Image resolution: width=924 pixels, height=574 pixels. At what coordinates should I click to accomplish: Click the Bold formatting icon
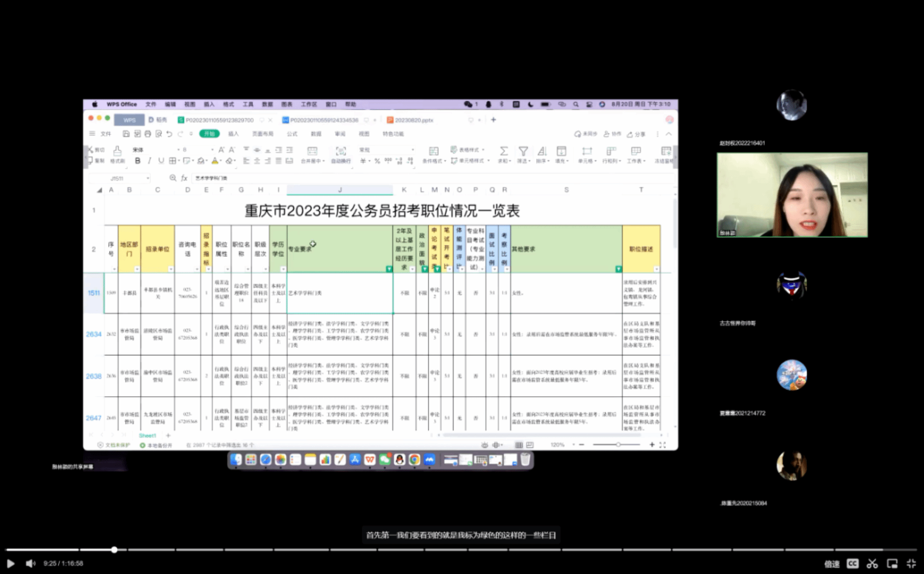(x=138, y=161)
